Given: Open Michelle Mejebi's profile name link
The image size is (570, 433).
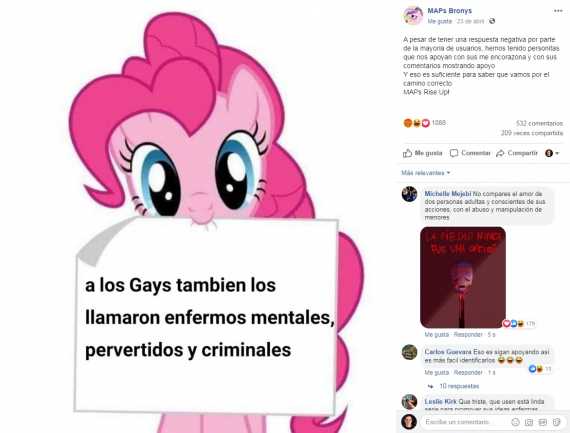Looking at the screenshot, I should pyautogui.click(x=448, y=194).
